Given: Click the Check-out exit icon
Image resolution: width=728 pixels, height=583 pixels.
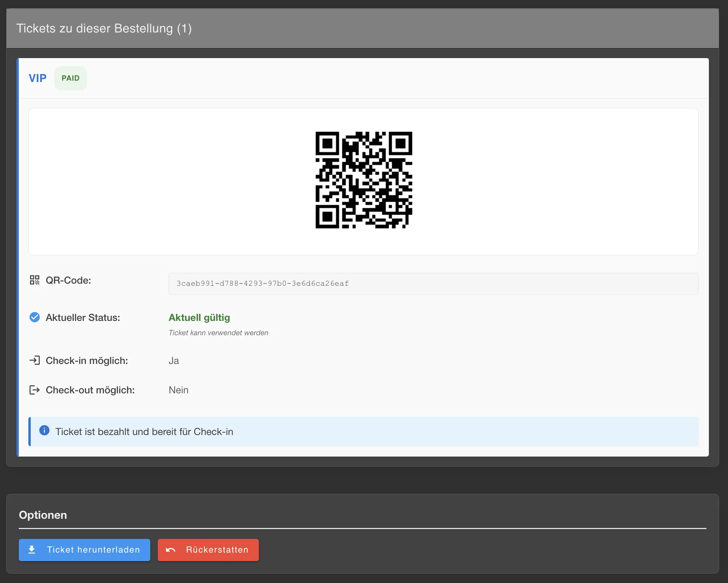Looking at the screenshot, I should 34,390.
